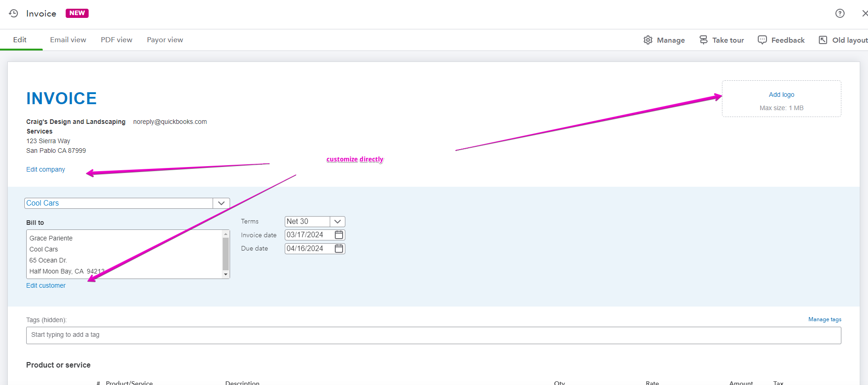Image resolution: width=868 pixels, height=385 pixels.
Task: Expand the Cool Cars customer dropdown
Action: (x=221, y=203)
